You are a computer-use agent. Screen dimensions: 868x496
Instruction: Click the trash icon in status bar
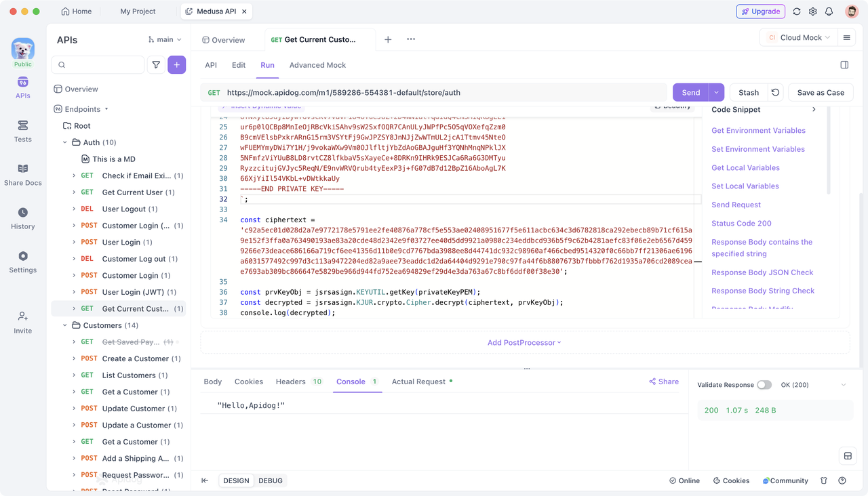point(824,480)
